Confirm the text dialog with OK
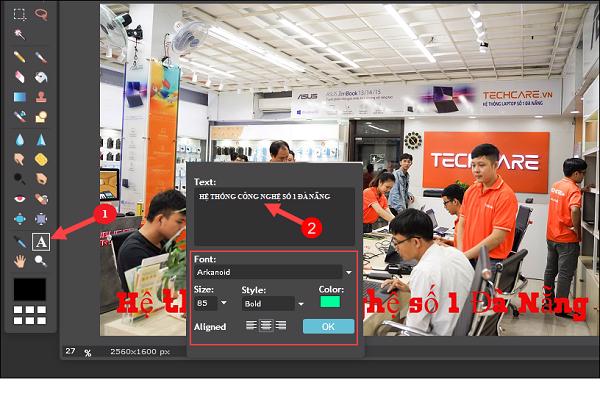The width and height of the screenshot is (600, 399). pos(328,327)
